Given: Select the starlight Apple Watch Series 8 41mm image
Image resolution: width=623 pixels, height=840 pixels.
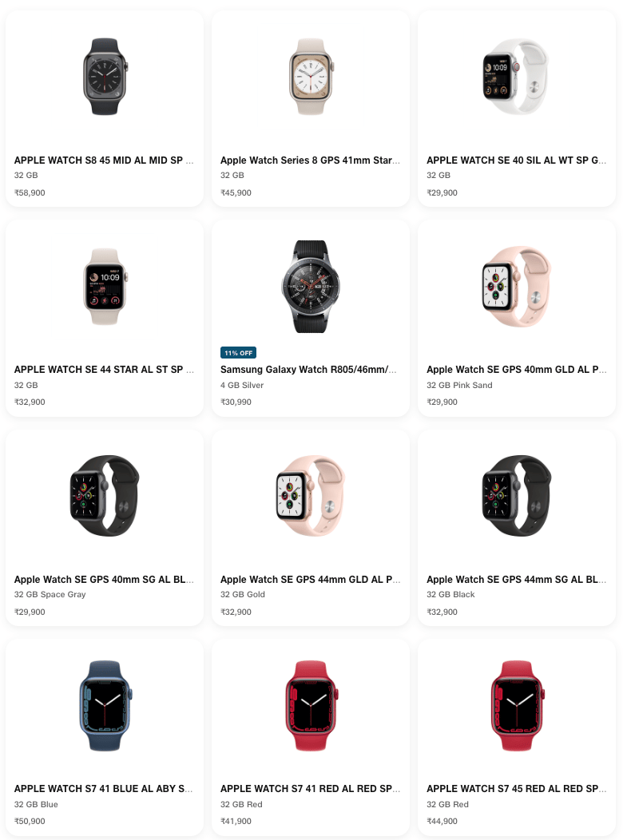Looking at the screenshot, I should point(311,76).
